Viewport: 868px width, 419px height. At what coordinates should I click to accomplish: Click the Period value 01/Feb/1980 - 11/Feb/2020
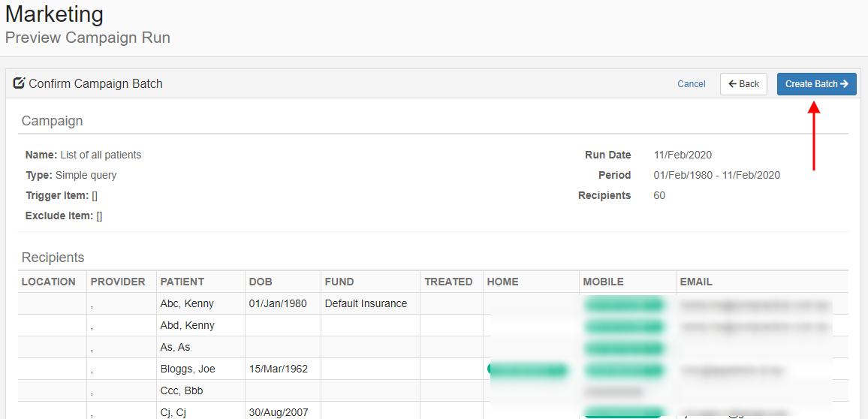[717, 176]
